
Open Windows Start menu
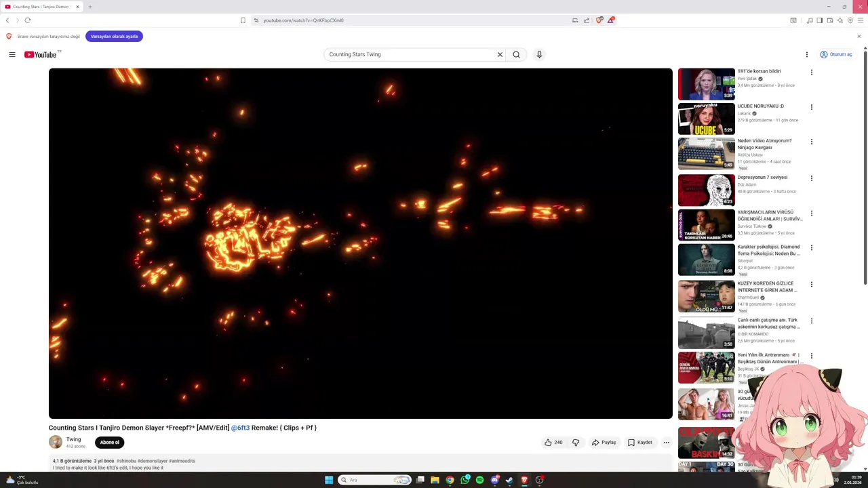(x=329, y=480)
